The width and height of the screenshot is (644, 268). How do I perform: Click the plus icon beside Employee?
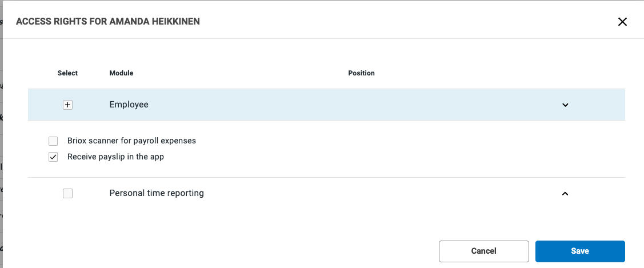coord(68,105)
